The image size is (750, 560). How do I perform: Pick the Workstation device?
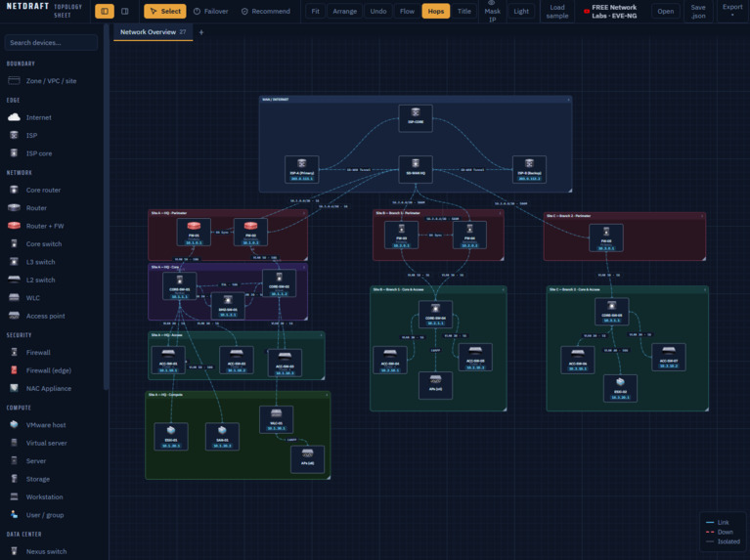point(52,496)
